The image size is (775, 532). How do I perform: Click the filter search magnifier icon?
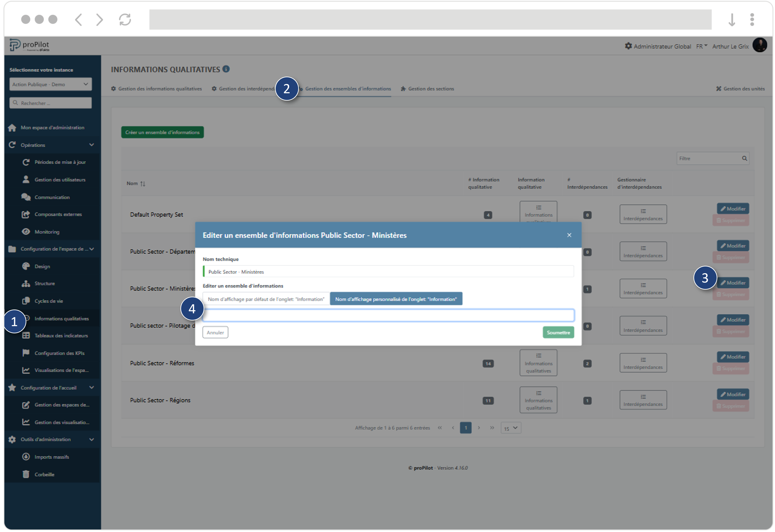744,158
